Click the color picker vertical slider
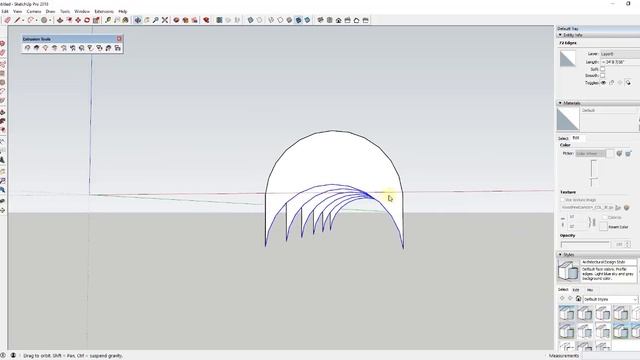The image size is (640, 360). [x=593, y=173]
